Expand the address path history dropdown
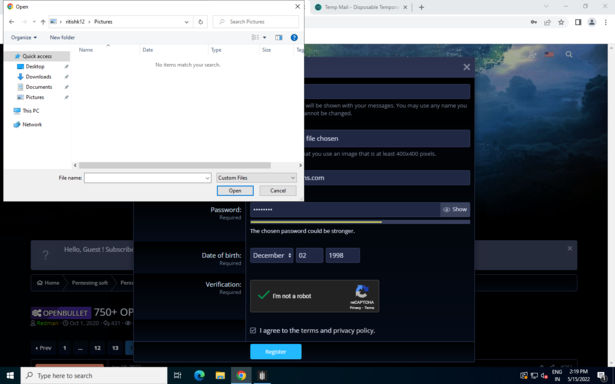615x384 pixels. [186, 22]
